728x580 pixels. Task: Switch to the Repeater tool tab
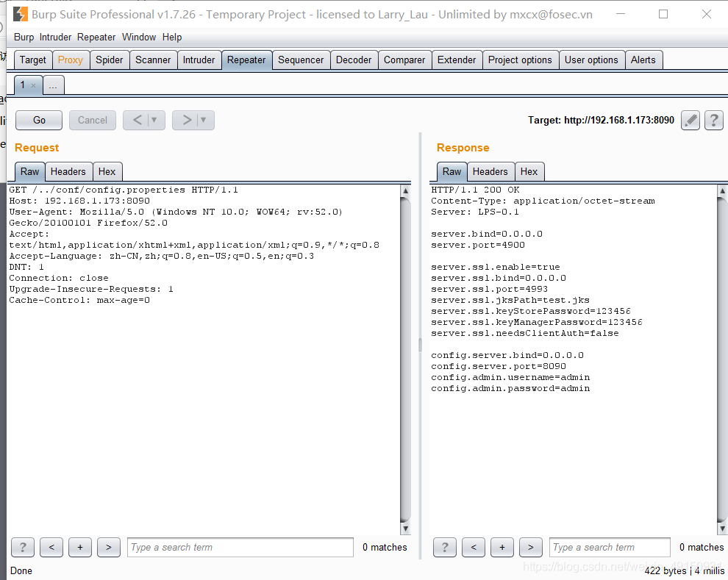coord(246,60)
